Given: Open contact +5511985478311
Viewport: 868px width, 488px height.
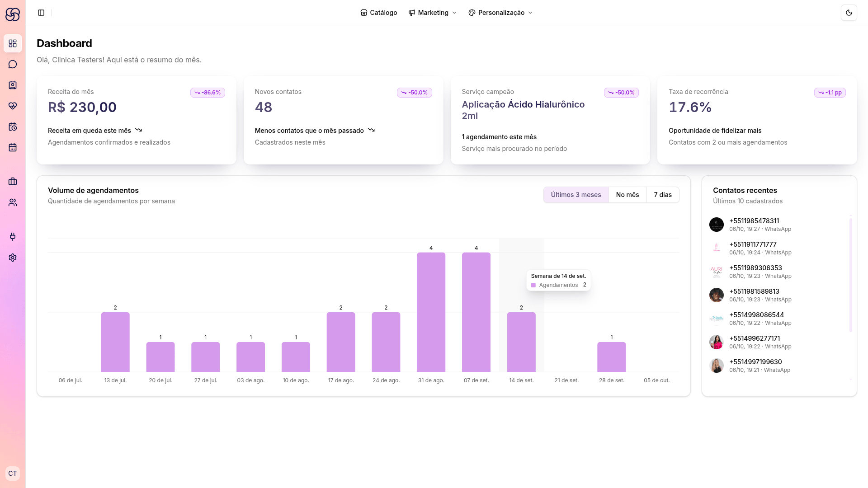Looking at the screenshot, I should 778,225.
